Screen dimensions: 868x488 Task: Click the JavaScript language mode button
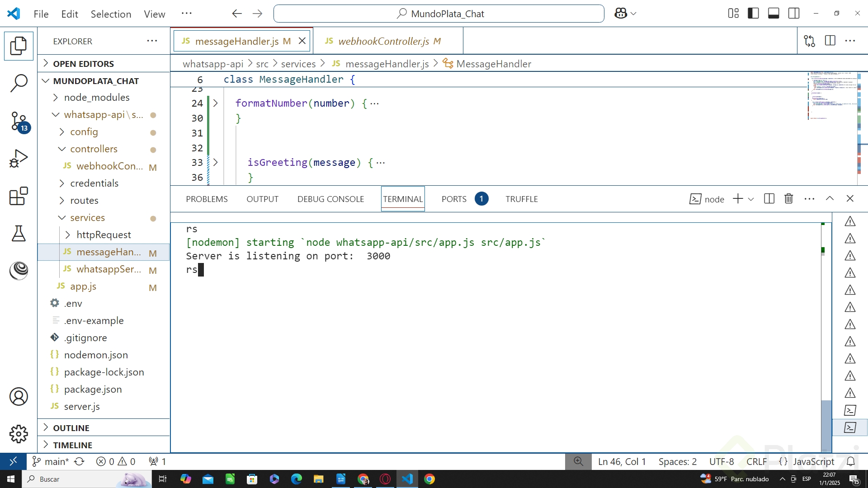(x=813, y=461)
